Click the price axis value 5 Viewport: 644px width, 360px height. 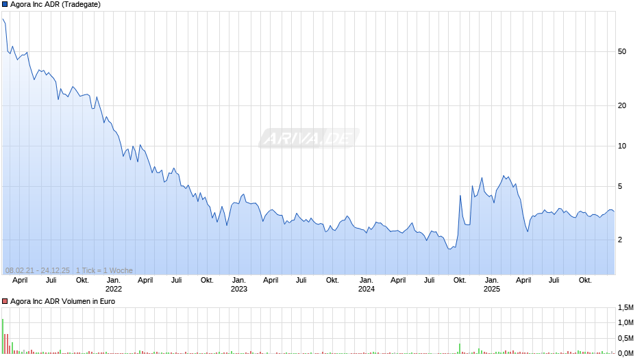click(620, 186)
